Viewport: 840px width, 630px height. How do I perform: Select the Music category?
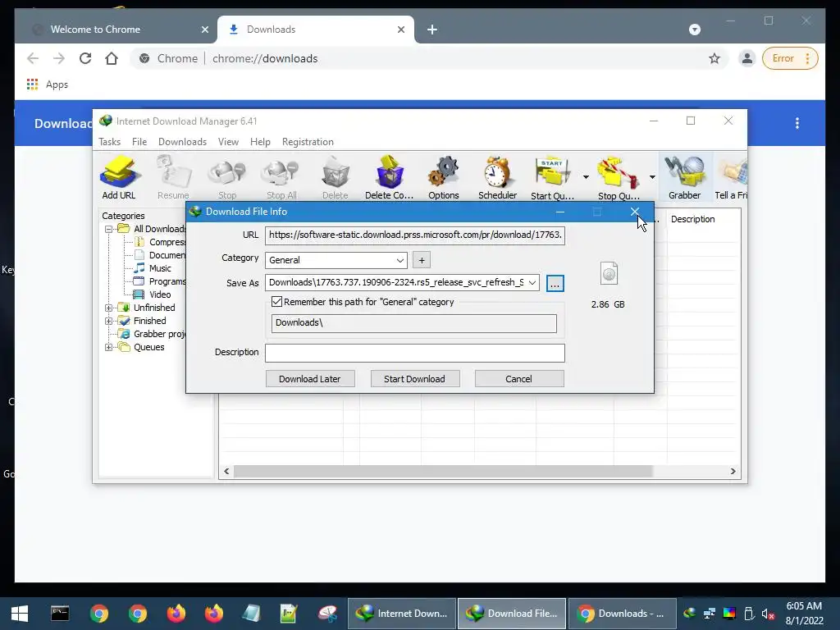point(160,268)
